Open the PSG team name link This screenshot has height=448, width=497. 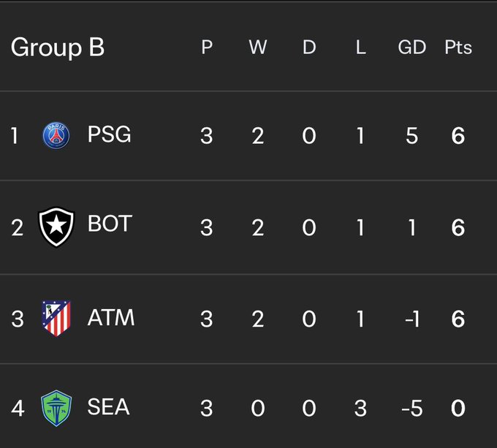[x=109, y=134]
